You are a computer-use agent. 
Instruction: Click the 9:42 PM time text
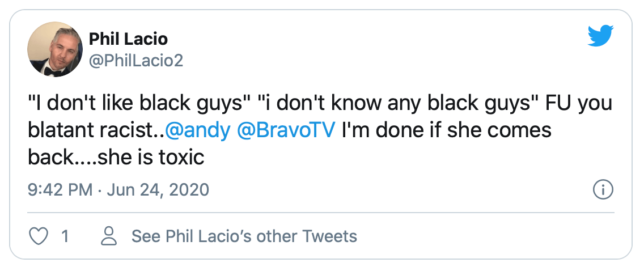click(x=60, y=189)
